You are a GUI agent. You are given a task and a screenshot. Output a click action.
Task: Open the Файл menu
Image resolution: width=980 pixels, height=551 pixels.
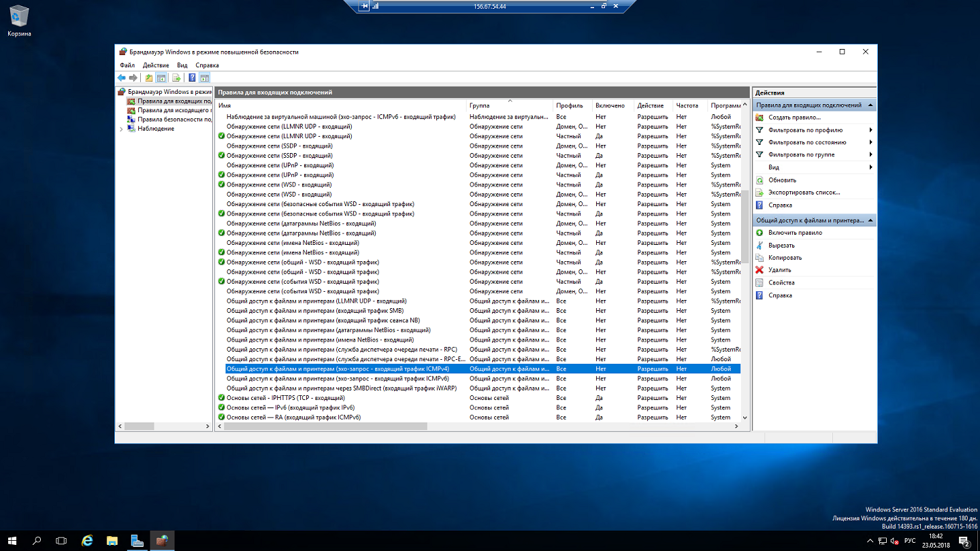coord(127,65)
